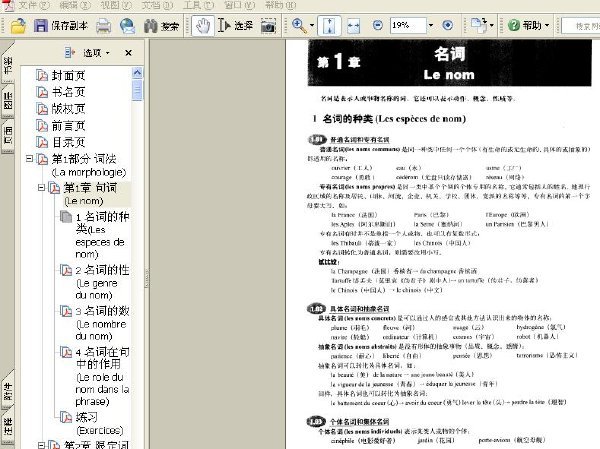This screenshot has height=449, width=600.
Task: Open bookmark 版权页
Action: click(68, 109)
